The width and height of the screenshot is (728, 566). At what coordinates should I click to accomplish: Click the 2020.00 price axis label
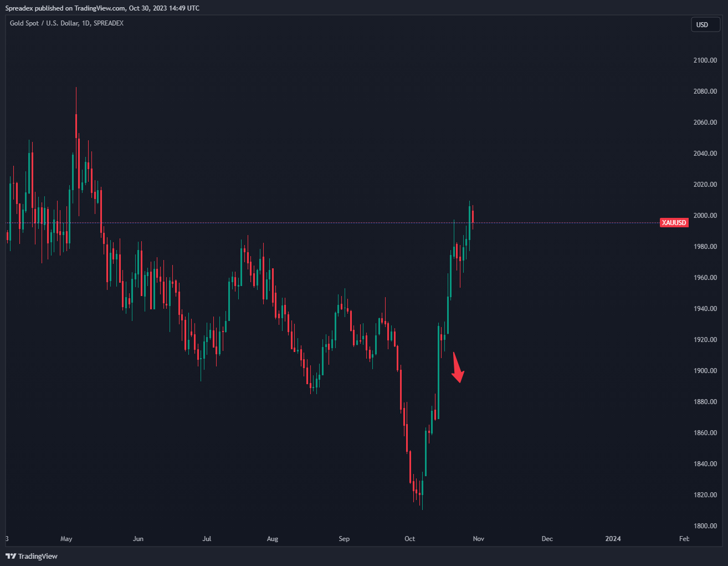[x=705, y=184]
